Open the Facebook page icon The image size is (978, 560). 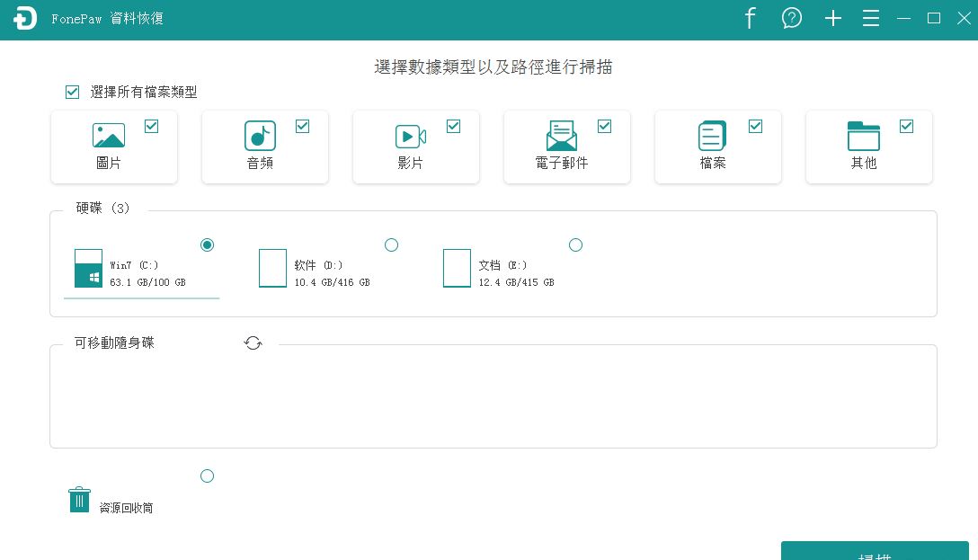(750, 18)
